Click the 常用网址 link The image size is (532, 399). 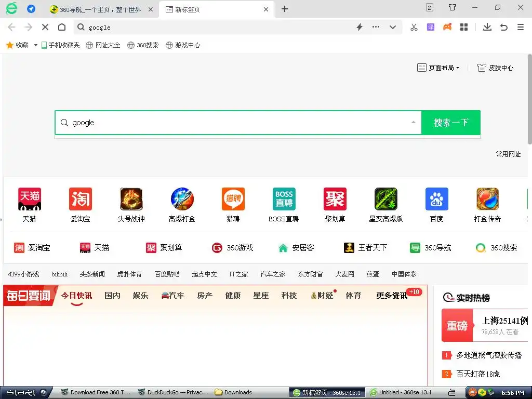[508, 154]
